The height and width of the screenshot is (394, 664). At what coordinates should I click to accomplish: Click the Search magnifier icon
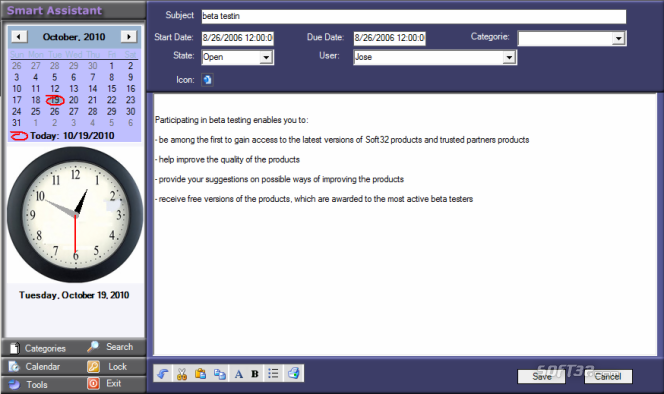pyautogui.click(x=93, y=347)
